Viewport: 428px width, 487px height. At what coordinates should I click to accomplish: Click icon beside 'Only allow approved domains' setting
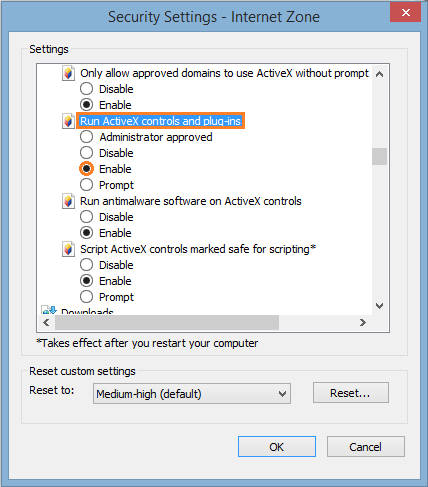click(68, 73)
